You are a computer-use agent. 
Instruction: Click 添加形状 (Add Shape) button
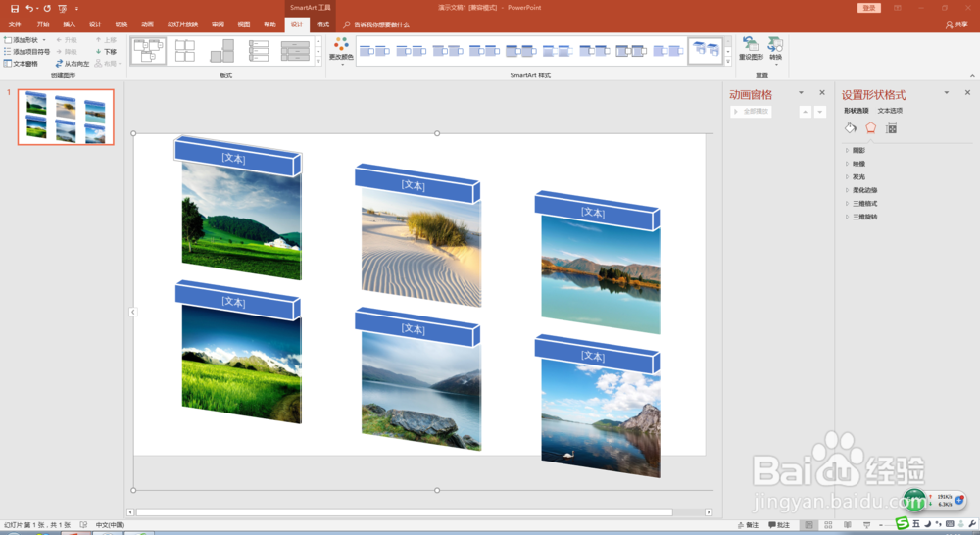click(x=21, y=40)
